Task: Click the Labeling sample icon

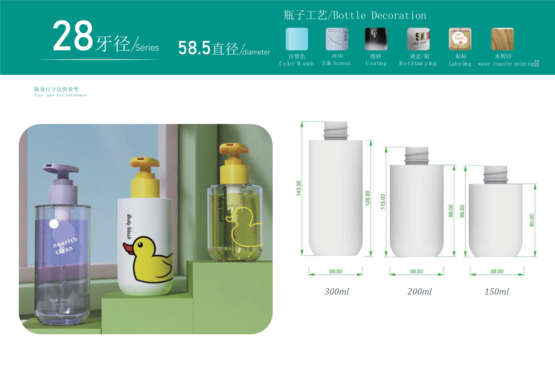Action: point(460,39)
